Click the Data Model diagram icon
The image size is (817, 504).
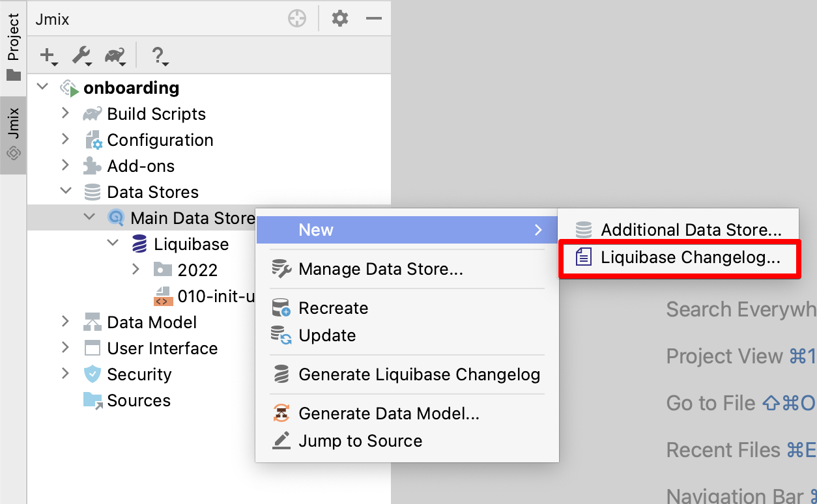[x=93, y=322]
